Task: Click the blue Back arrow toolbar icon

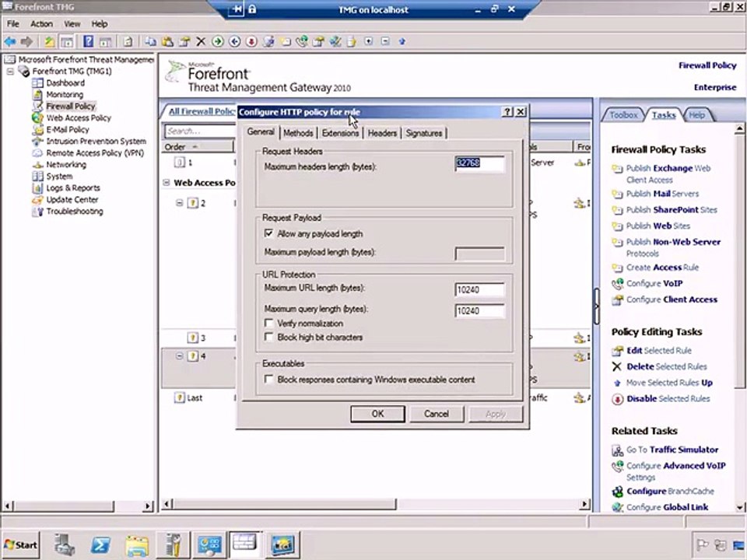Action: tap(9, 42)
